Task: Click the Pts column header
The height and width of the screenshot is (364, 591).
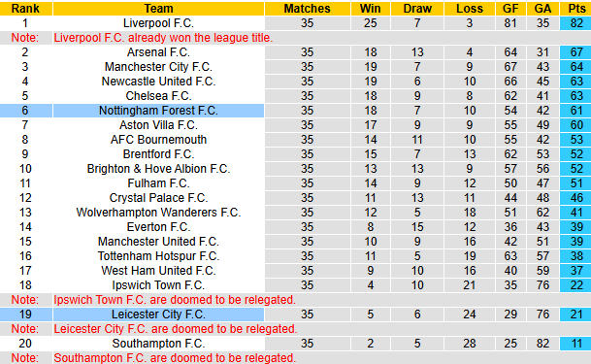Action: (x=575, y=9)
